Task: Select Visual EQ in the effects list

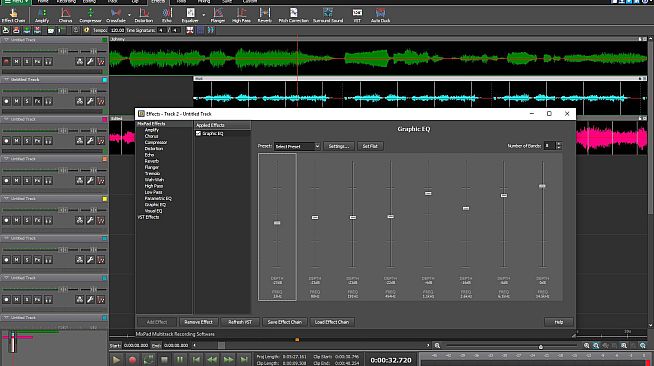Action: point(153,211)
